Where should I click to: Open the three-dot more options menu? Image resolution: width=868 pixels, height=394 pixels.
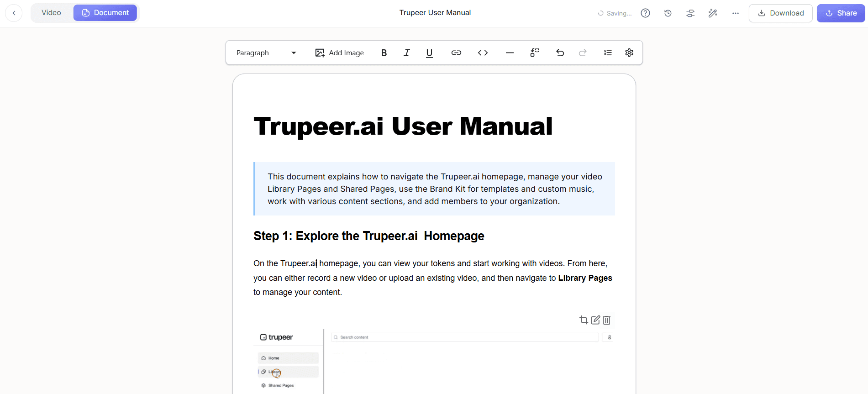point(735,13)
